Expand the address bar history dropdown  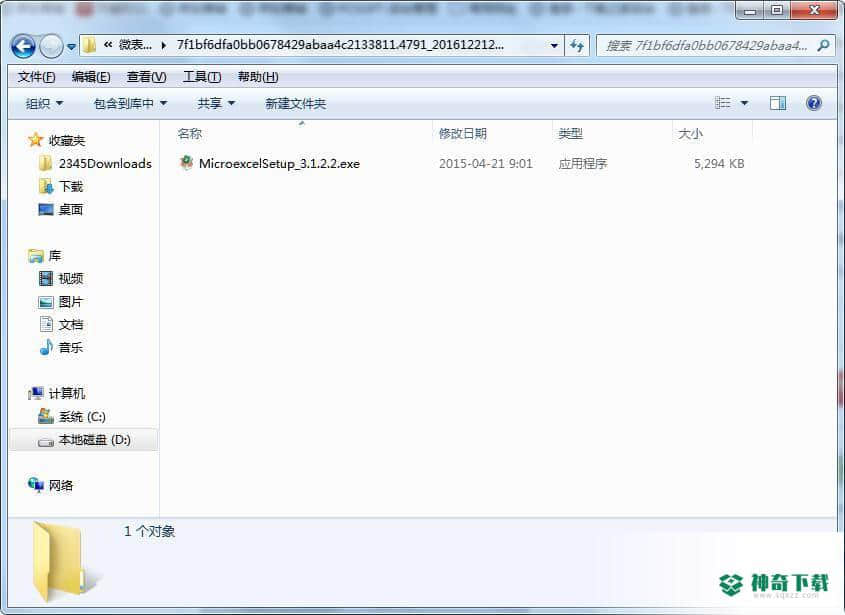click(x=554, y=46)
